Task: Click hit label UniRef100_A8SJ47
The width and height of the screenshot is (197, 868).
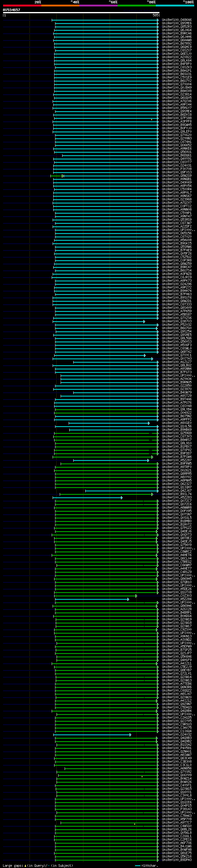Action: (177, 694)
